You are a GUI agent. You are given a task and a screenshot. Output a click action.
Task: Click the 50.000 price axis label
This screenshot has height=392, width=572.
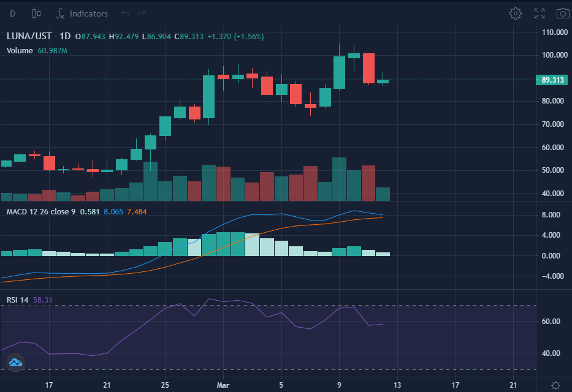553,170
